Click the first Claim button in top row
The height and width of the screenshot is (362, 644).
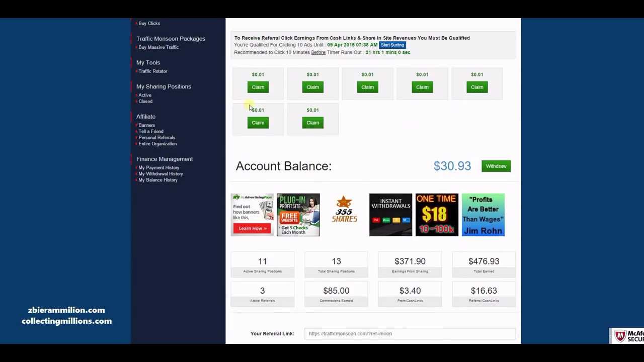[x=258, y=87]
